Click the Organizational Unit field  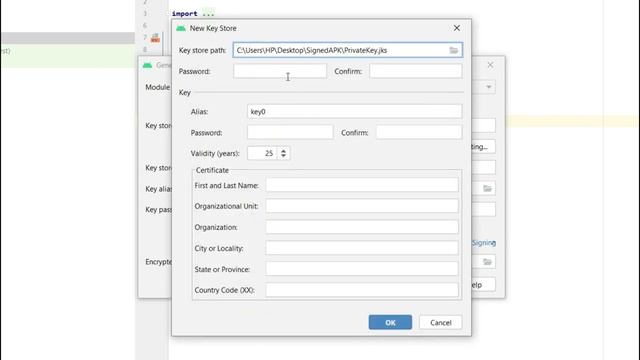pyautogui.click(x=362, y=206)
